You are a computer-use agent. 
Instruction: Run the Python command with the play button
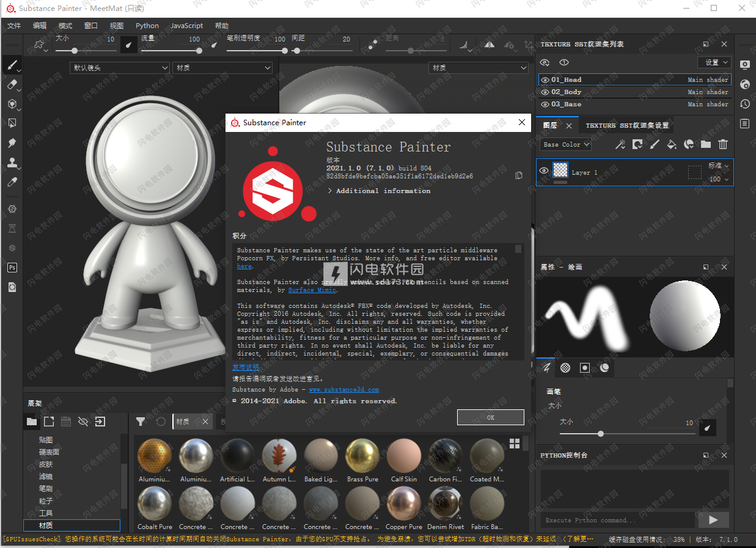[x=713, y=520]
